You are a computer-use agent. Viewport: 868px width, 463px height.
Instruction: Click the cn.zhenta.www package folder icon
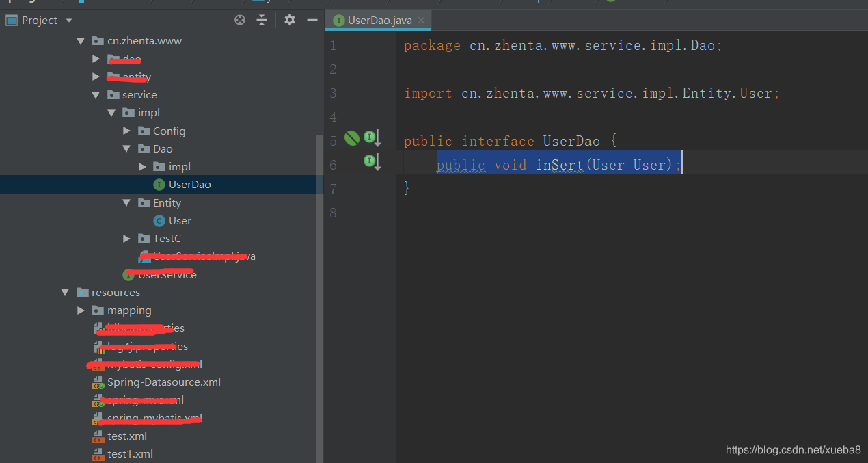[x=98, y=41]
